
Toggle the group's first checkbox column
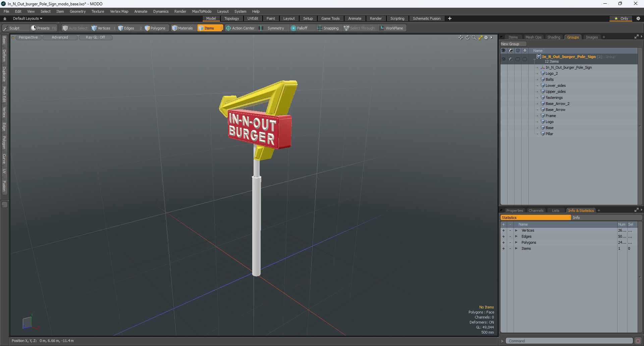click(518, 59)
